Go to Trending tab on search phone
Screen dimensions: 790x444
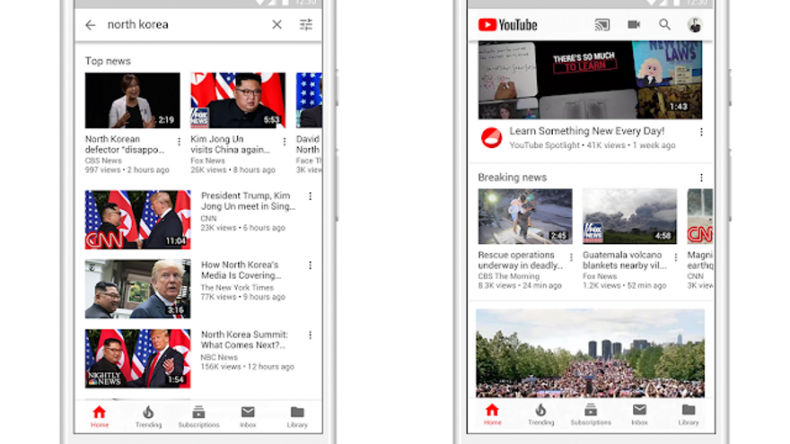pyautogui.click(x=148, y=417)
